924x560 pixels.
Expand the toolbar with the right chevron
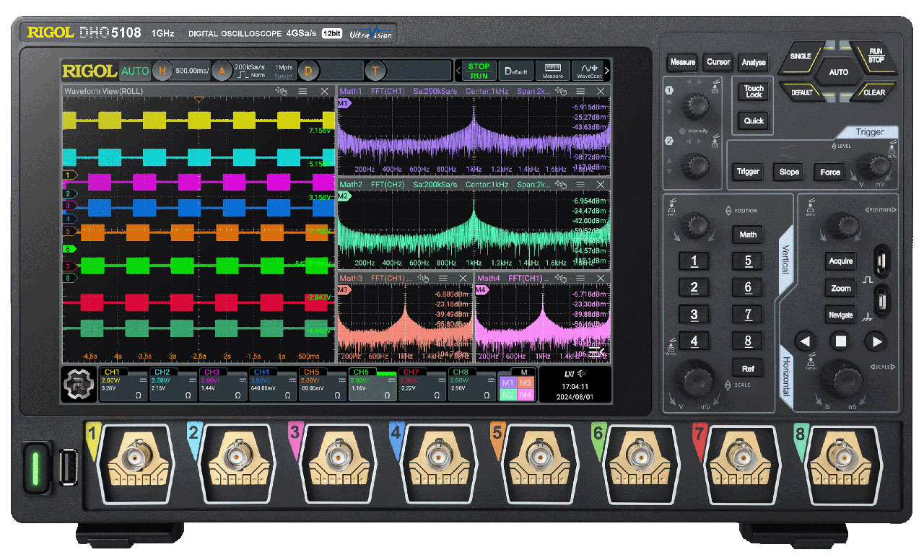(x=608, y=71)
